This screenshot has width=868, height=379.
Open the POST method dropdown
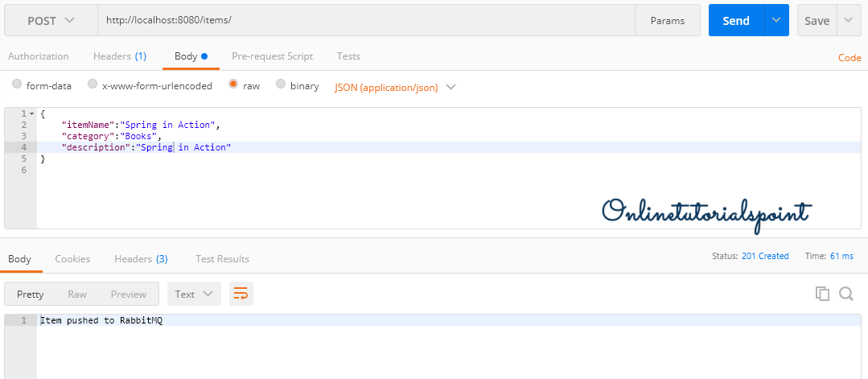click(x=51, y=21)
